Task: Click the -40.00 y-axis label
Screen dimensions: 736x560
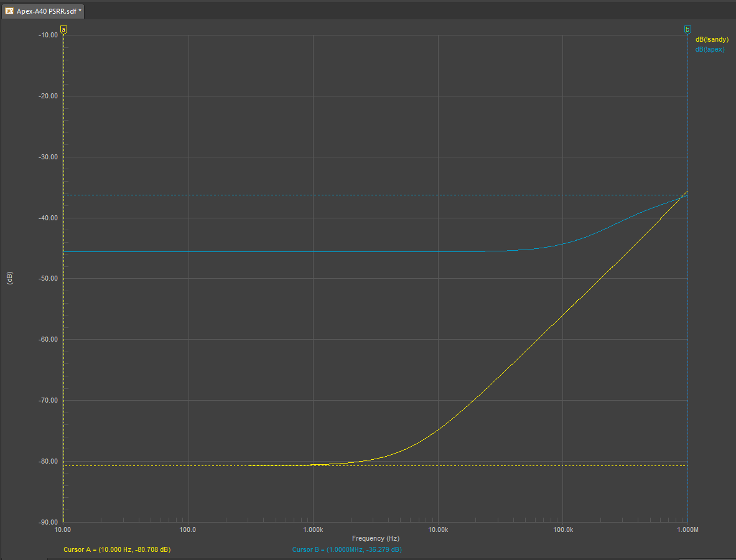Action: tap(48, 218)
